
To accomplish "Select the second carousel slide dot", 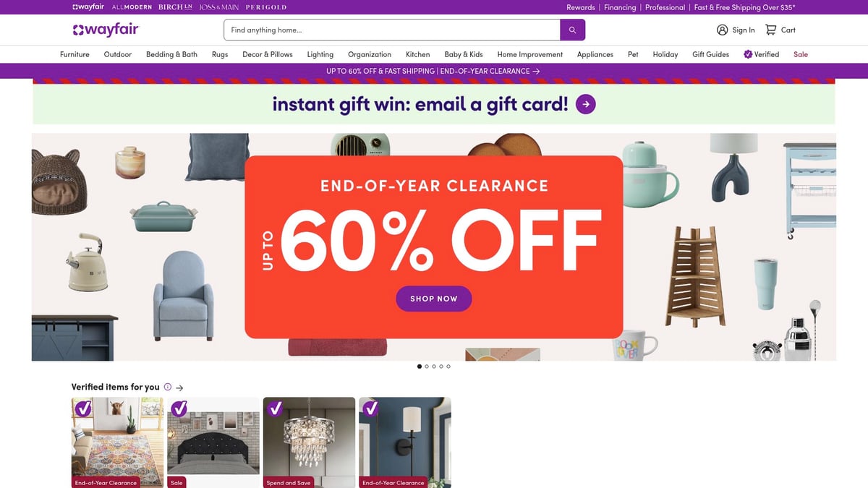I will [x=427, y=367].
